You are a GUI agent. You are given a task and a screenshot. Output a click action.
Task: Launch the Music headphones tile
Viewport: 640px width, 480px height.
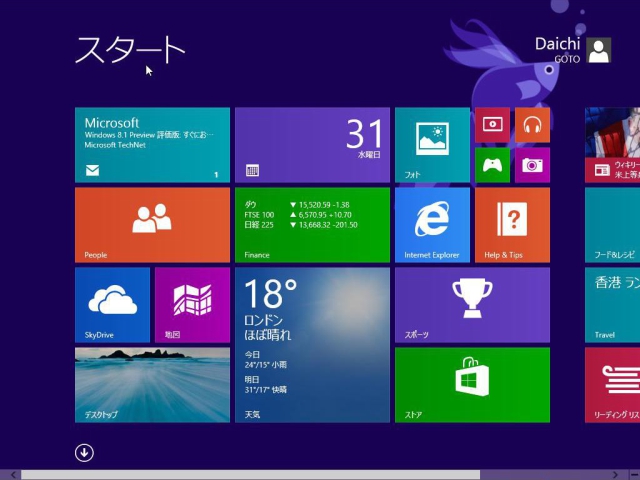[532, 125]
